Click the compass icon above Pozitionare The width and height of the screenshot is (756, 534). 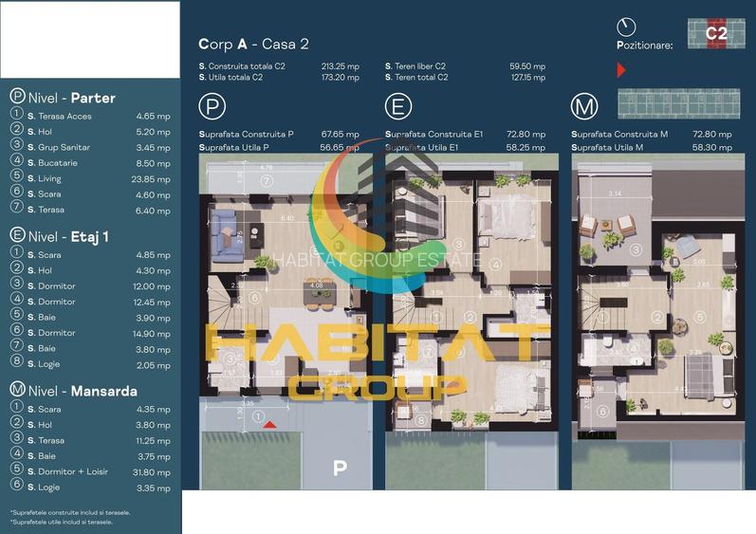626,27
